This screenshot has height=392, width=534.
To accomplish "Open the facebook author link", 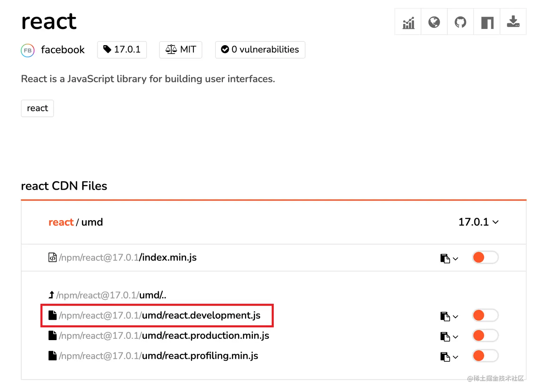I will [63, 50].
